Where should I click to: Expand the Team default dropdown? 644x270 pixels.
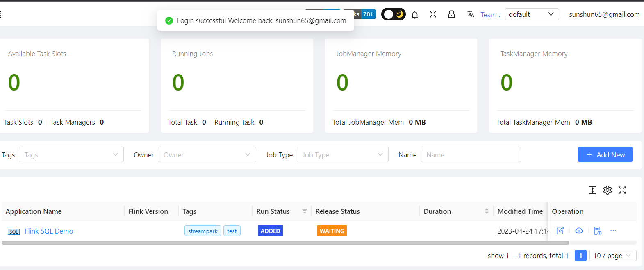tap(532, 14)
